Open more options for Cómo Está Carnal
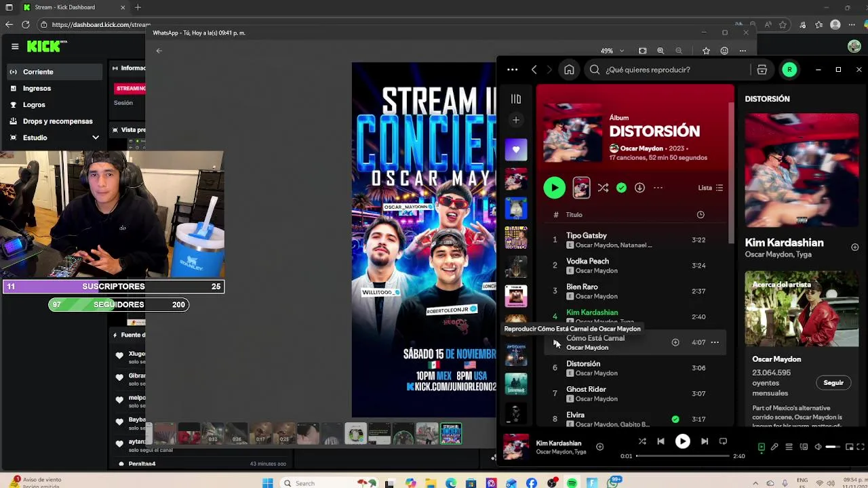The height and width of the screenshot is (488, 868). coord(715,342)
